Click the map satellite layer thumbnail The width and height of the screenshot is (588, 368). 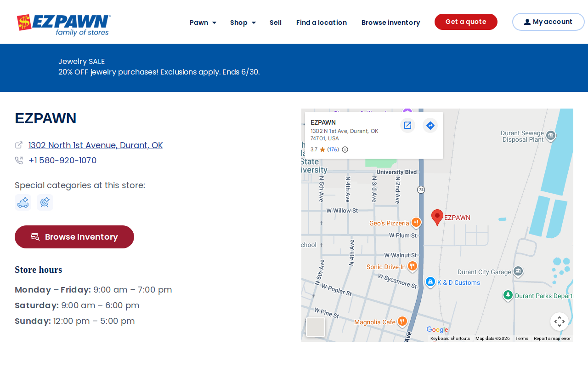(x=316, y=327)
